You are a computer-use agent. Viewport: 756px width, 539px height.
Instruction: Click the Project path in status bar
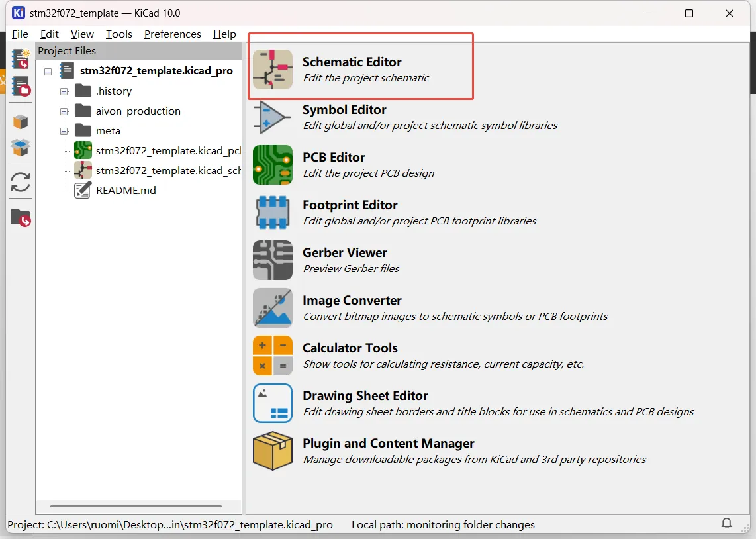(x=170, y=524)
